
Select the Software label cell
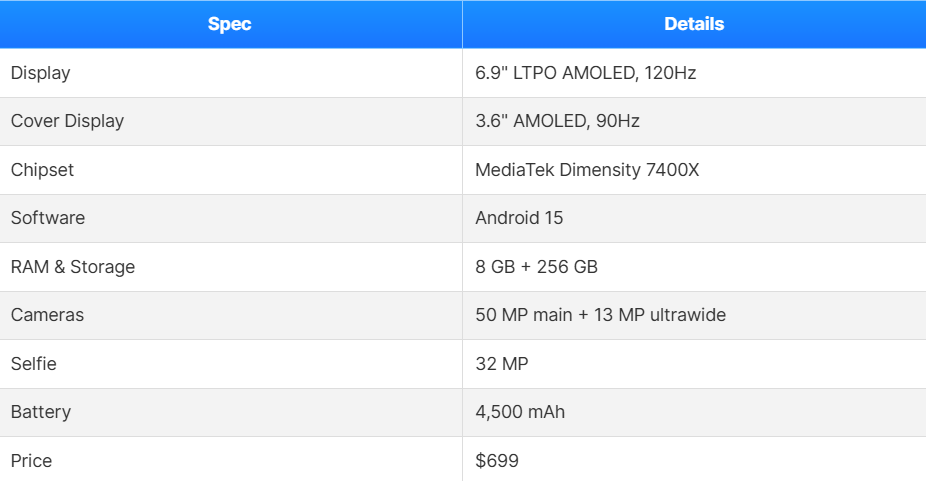point(48,218)
